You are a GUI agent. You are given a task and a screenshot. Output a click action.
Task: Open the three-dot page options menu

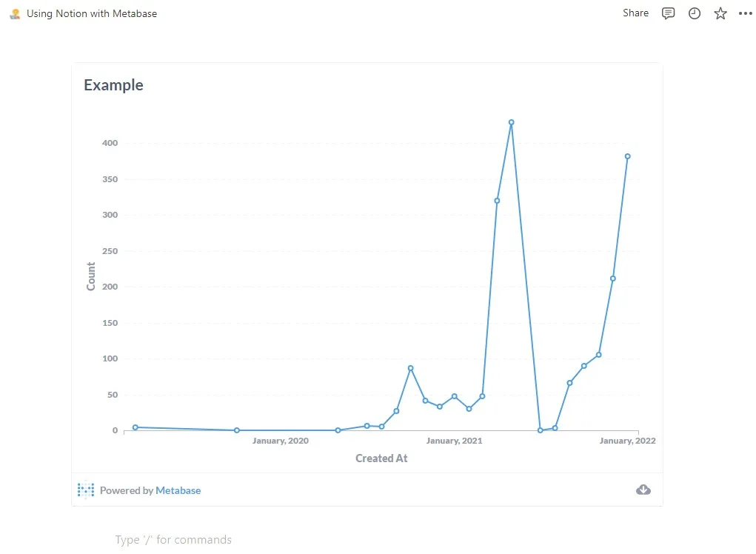[745, 13]
